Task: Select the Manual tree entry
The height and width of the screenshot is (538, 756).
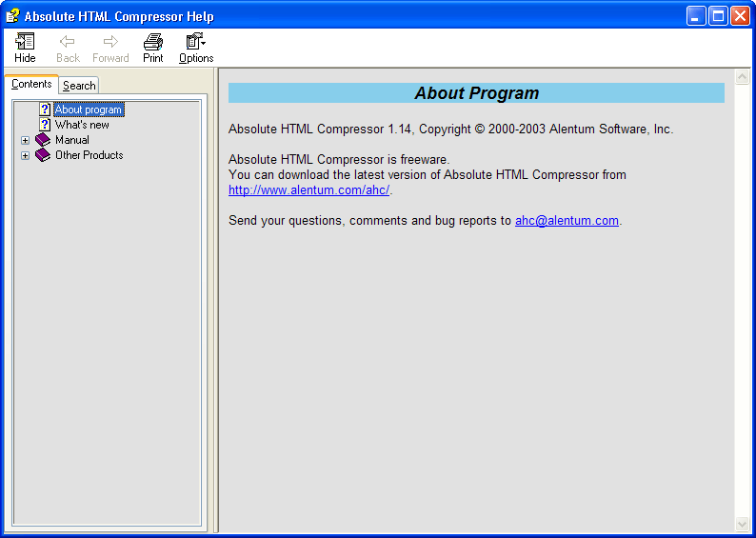Action: coord(71,140)
